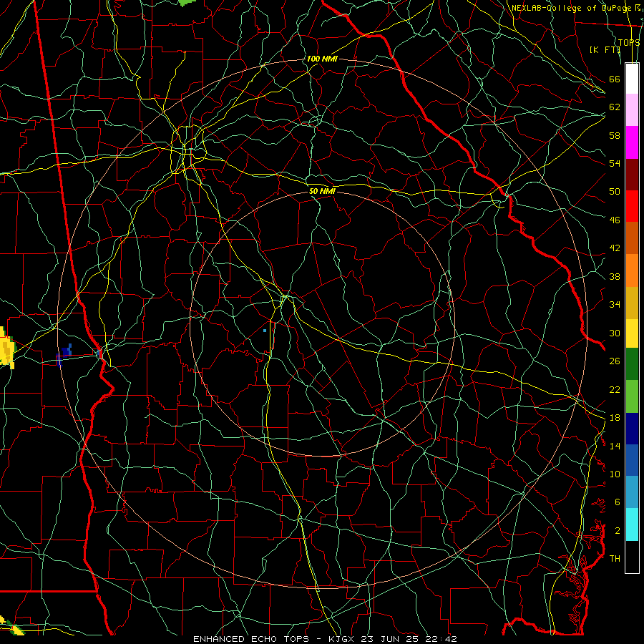The image size is (644, 644).
Task: Click the legend value 30
Action: pyautogui.click(x=615, y=333)
